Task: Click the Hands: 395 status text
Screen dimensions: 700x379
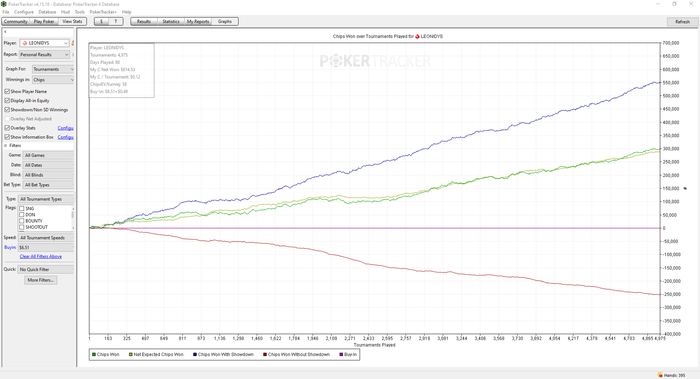Action: [675, 375]
